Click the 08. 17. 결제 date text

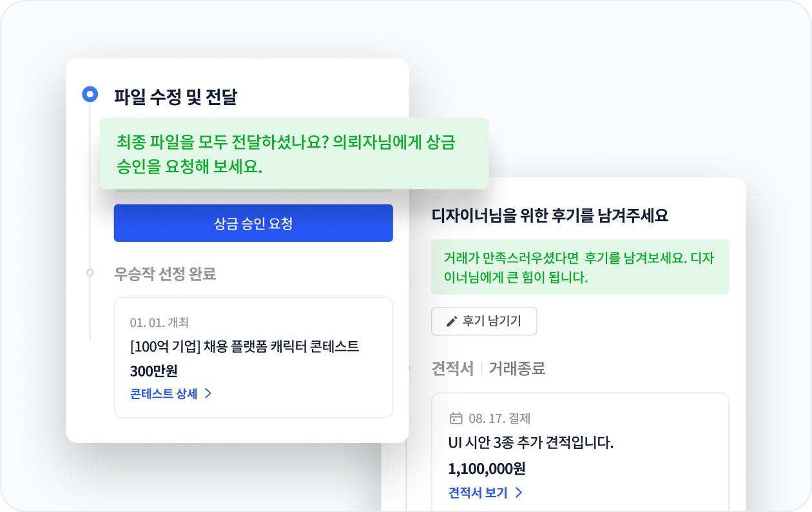click(x=499, y=418)
